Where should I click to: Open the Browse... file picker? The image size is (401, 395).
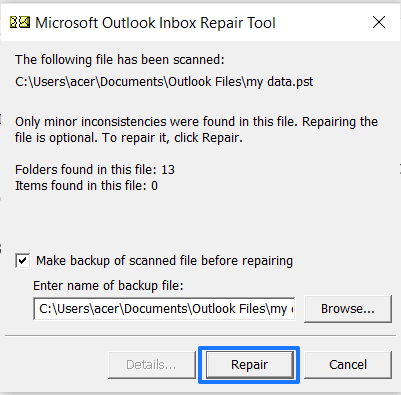coord(348,309)
